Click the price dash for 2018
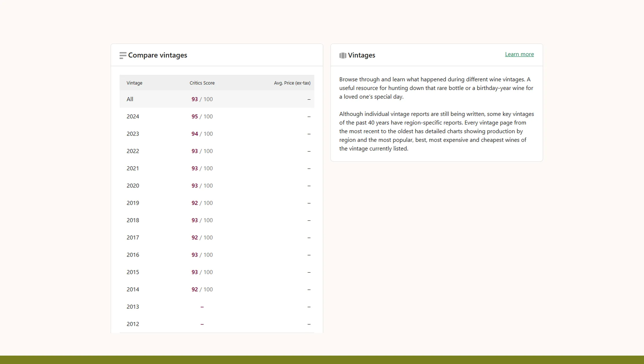The height and width of the screenshot is (364, 644). click(309, 220)
